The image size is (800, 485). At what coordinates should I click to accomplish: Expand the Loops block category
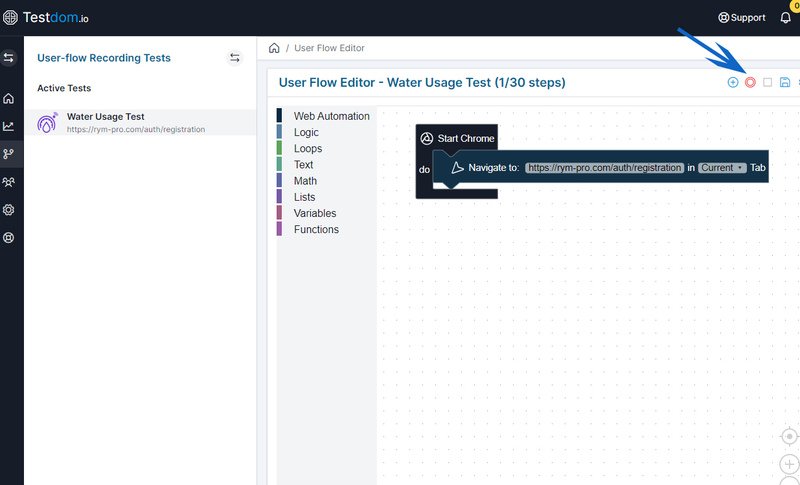310,148
